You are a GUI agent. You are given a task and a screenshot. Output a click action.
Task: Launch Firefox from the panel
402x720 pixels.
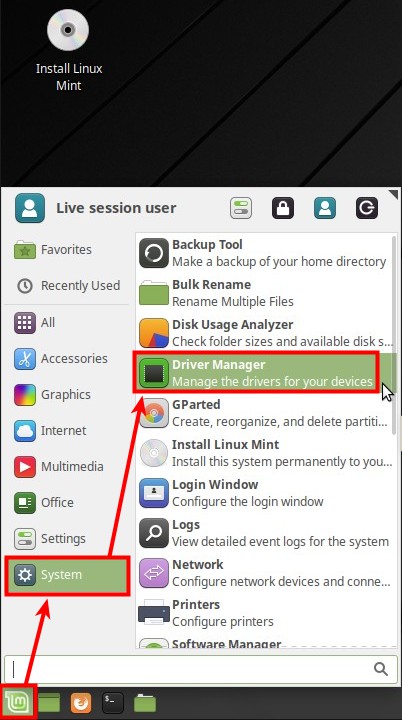(x=81, y=703)
